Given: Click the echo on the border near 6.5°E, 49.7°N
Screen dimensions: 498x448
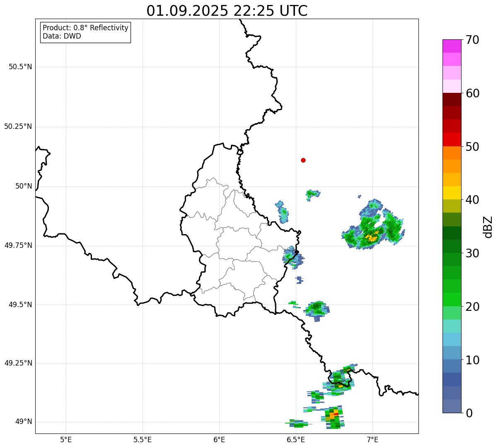Looking at the screenshot, I should pyautogui.click(x=293, y=257).
